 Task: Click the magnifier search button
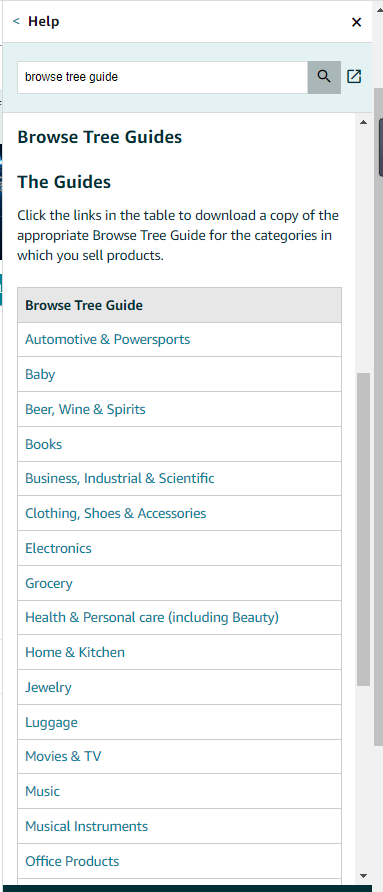coord(324,77)
